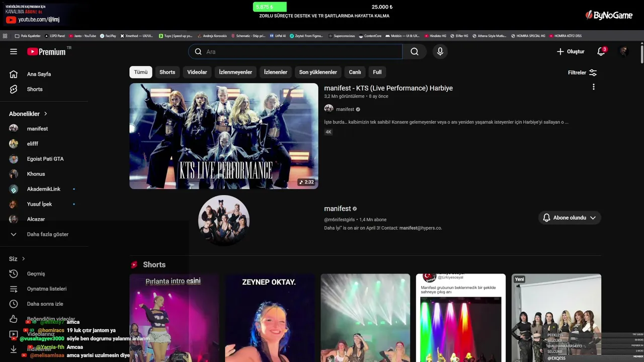Open the Filtreler filter options
This screenshot has width=644, height=362.
[582, 73]
